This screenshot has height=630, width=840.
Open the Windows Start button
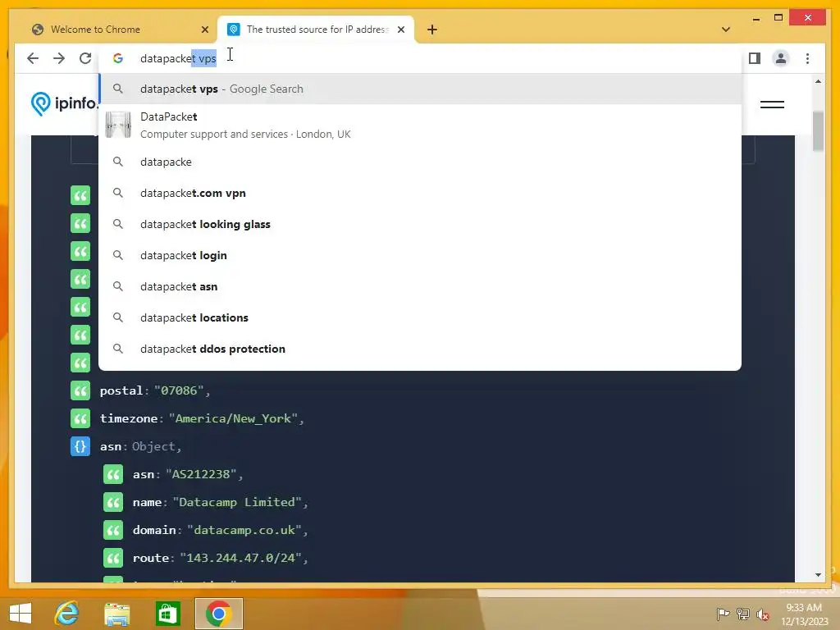(x=21, y=614)
